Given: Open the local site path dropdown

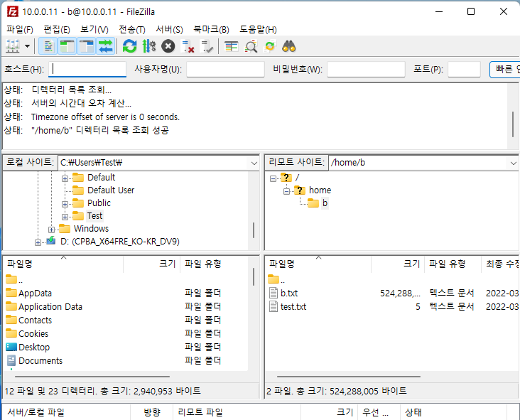Looking at the screenshot, I should (254, 163).
